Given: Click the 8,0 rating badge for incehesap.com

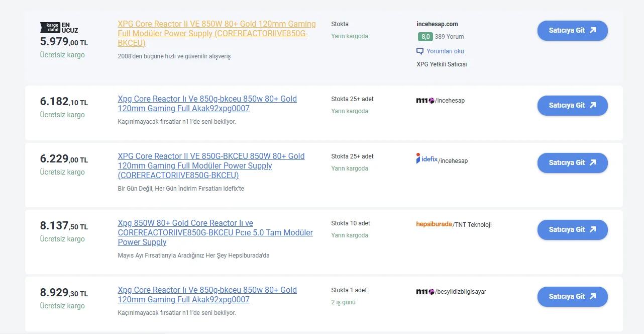Looking at the screenshot, I should tap(425, 37).
